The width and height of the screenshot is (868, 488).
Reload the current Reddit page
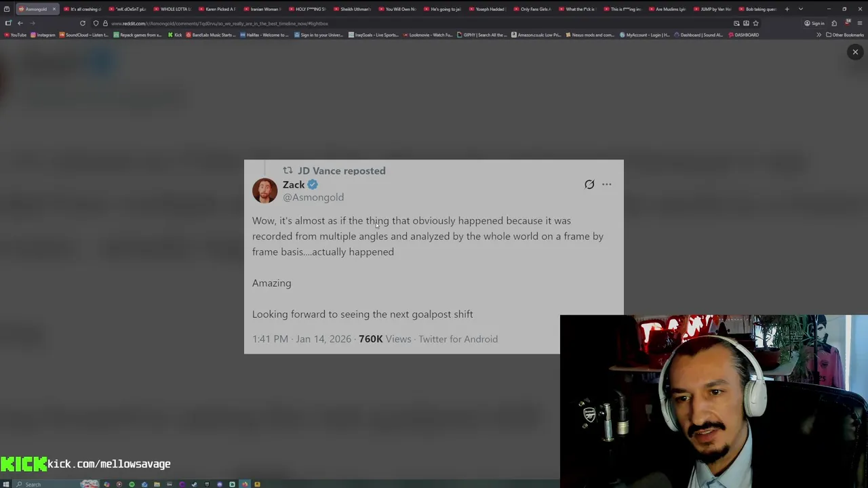pos(83,23)
